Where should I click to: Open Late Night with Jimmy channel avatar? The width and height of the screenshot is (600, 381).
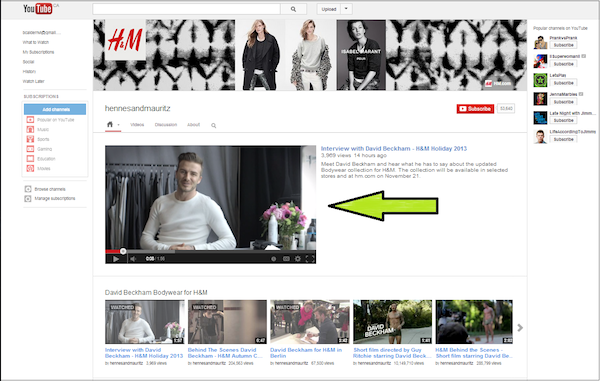click(540, 118)
